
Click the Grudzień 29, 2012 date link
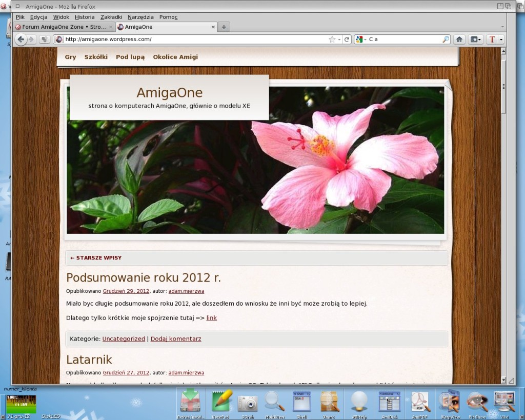click(126, 291)
